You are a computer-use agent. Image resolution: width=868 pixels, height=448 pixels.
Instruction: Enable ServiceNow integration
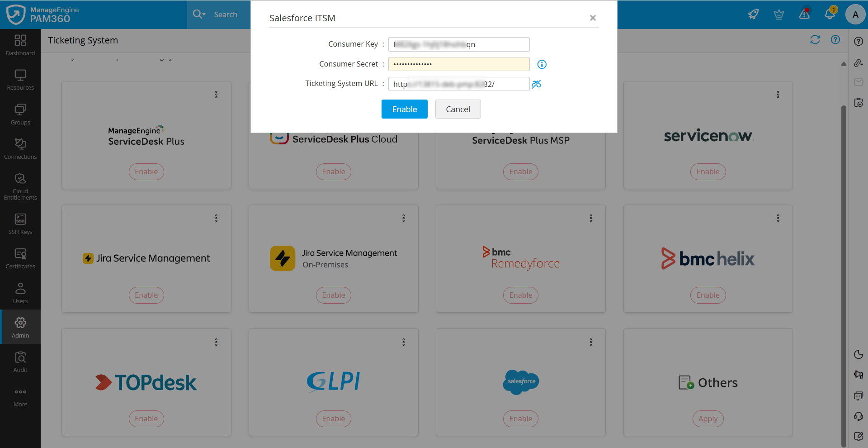708,172
